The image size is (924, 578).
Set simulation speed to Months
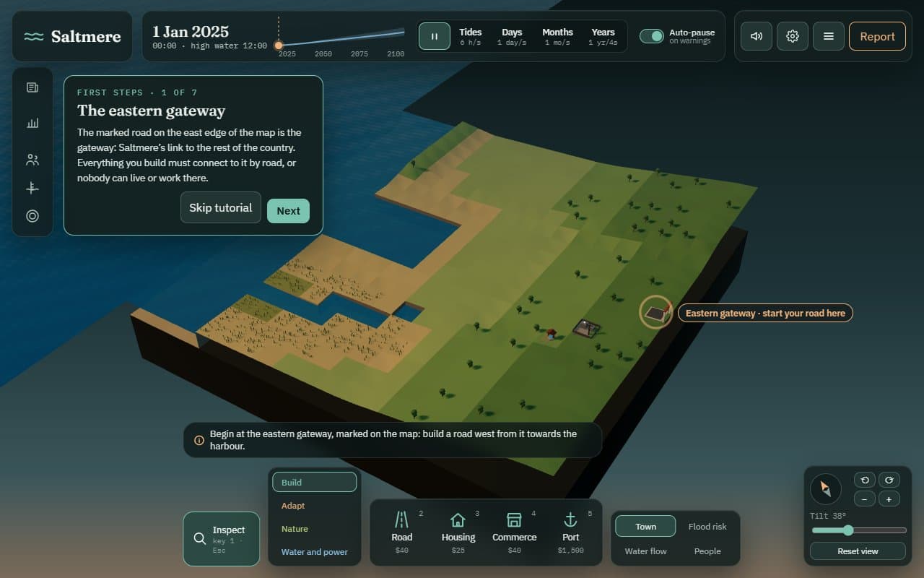557,36
